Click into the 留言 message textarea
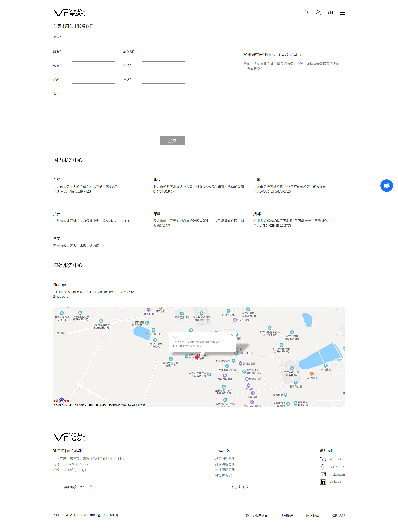Viewport: 398px width, 532px height. 128,110
